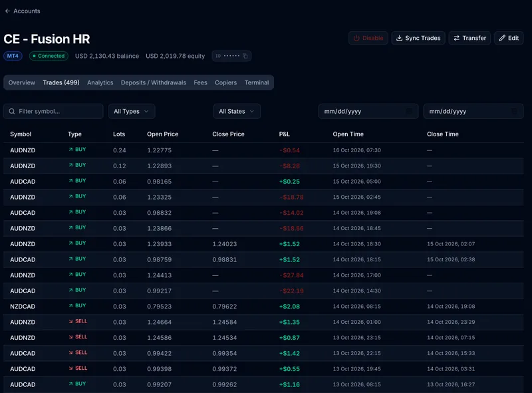Click the +$2.08 P&L value
532x393 pixels.
click(x=289, y=307)
